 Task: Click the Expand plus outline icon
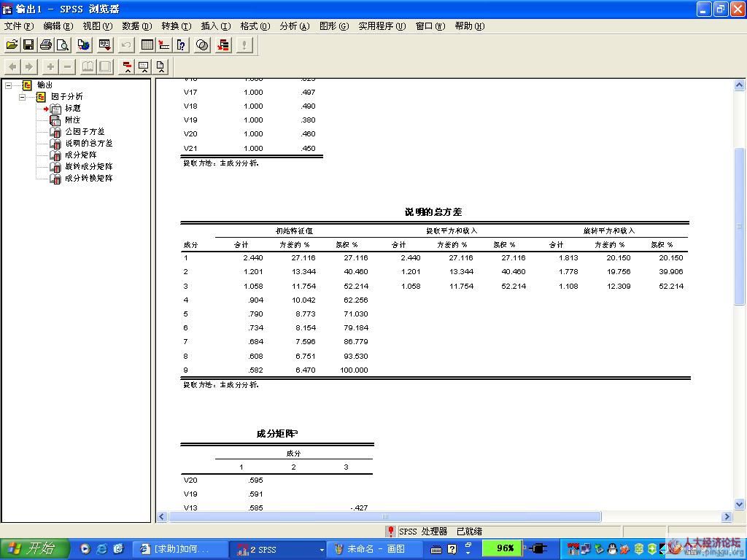(50, 66)
